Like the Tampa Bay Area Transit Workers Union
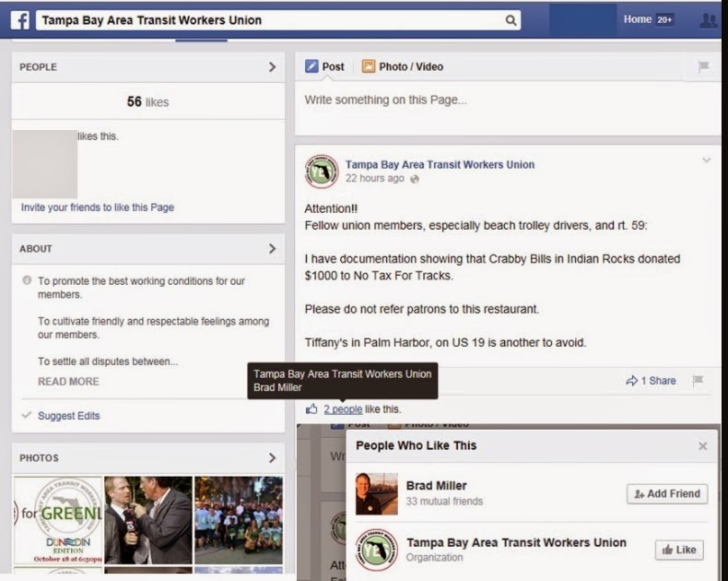 [679, 550]
